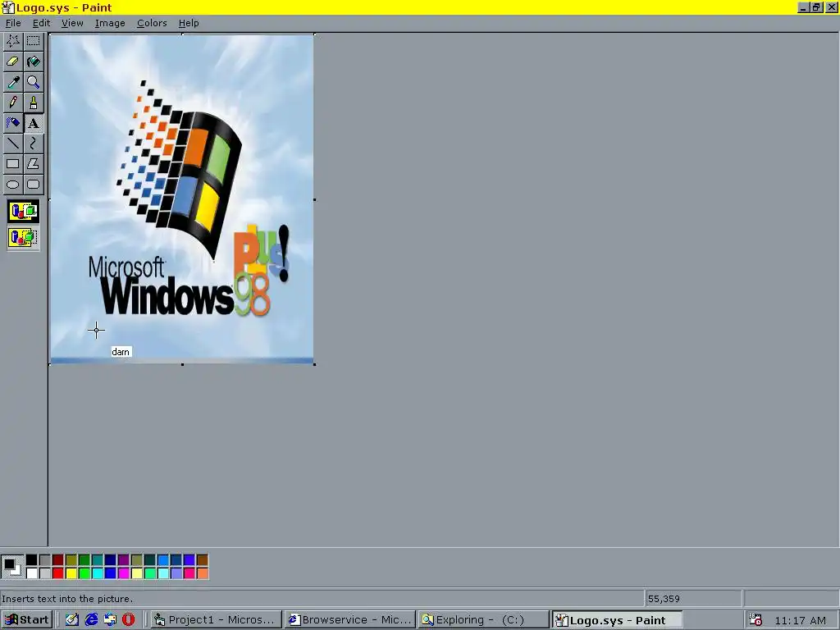Select the Rectangle shape tool

coord(13,164)
